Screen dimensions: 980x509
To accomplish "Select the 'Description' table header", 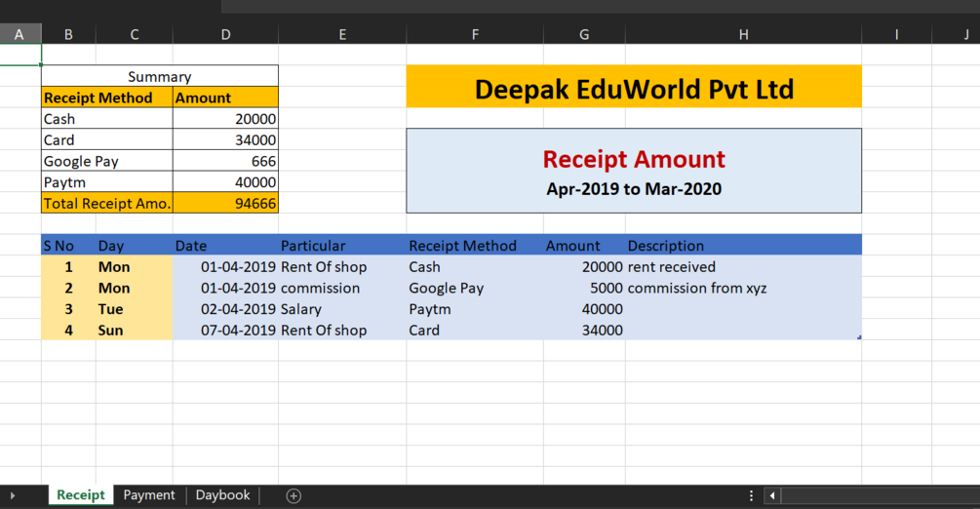I will coord(743,245).
